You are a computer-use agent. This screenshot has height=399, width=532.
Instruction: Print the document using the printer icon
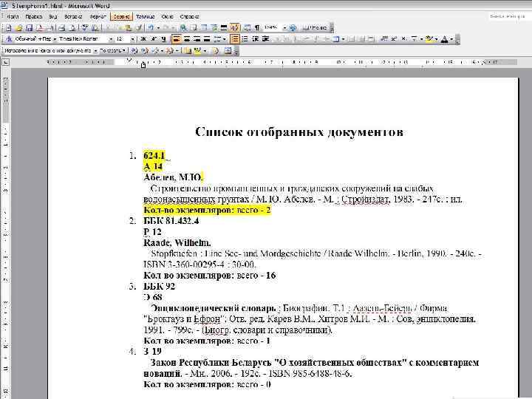coord(62,28)
